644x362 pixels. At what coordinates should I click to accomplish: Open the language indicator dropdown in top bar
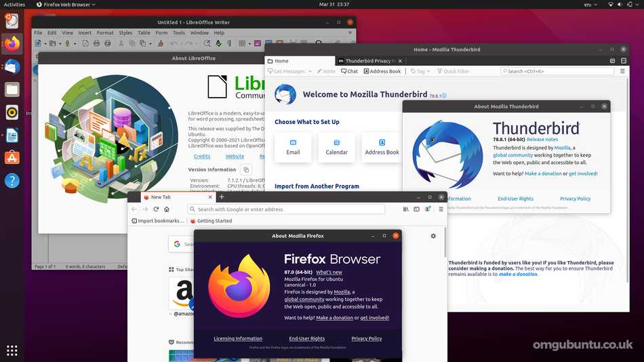(589, 4)
